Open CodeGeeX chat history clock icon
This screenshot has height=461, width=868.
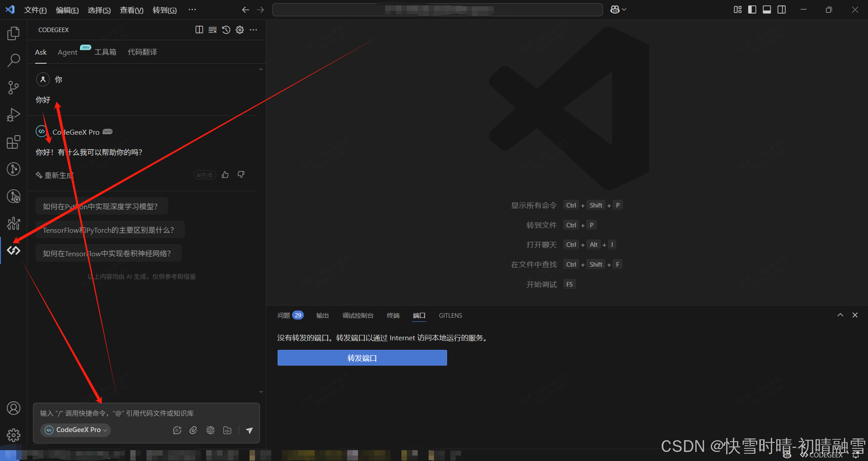tap(226, 30)
